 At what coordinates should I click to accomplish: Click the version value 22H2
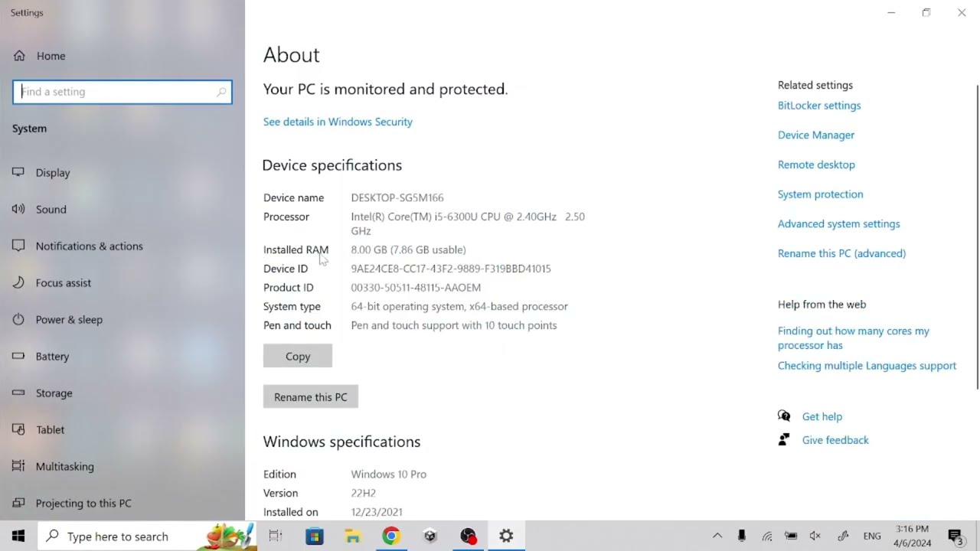pos(364,494)
